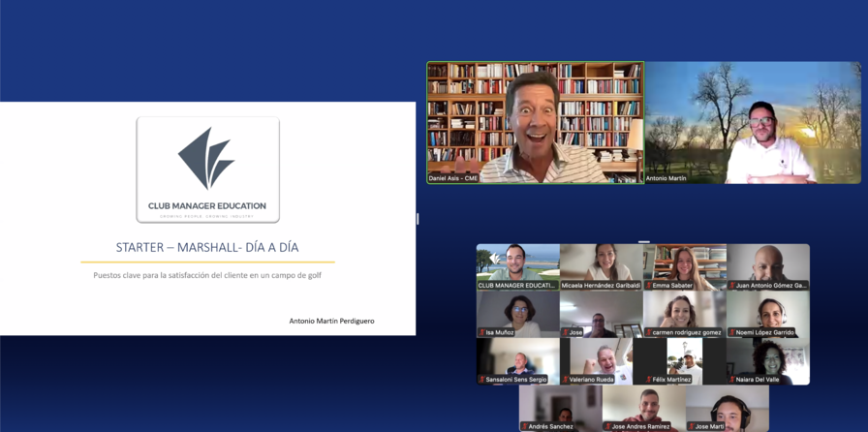The width and height of the screenshot is (868, 432).
Task: Click the slide title STARTER – MARSHALL- DÍA A DÍA
Action: coord(207,247)
